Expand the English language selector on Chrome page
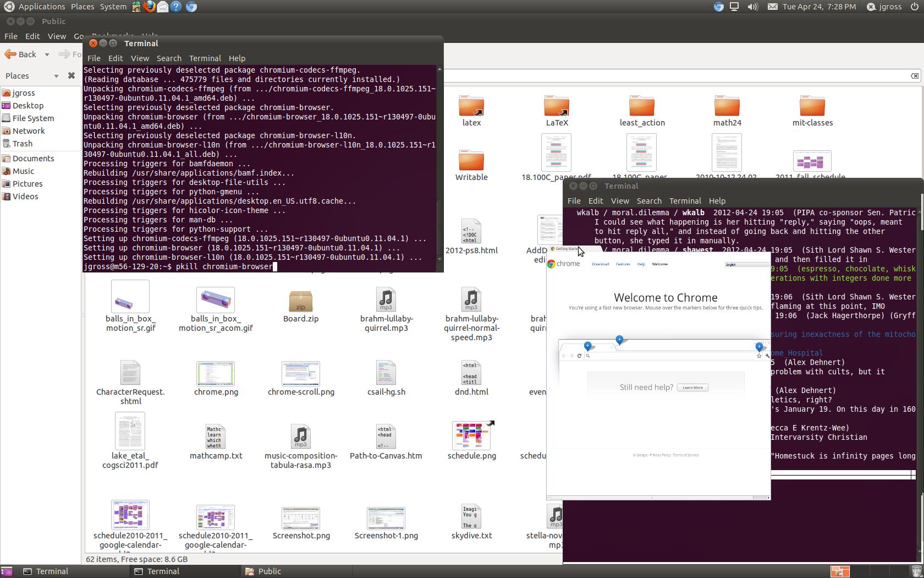This screenshot has width=924, height=578. point(746,264)
